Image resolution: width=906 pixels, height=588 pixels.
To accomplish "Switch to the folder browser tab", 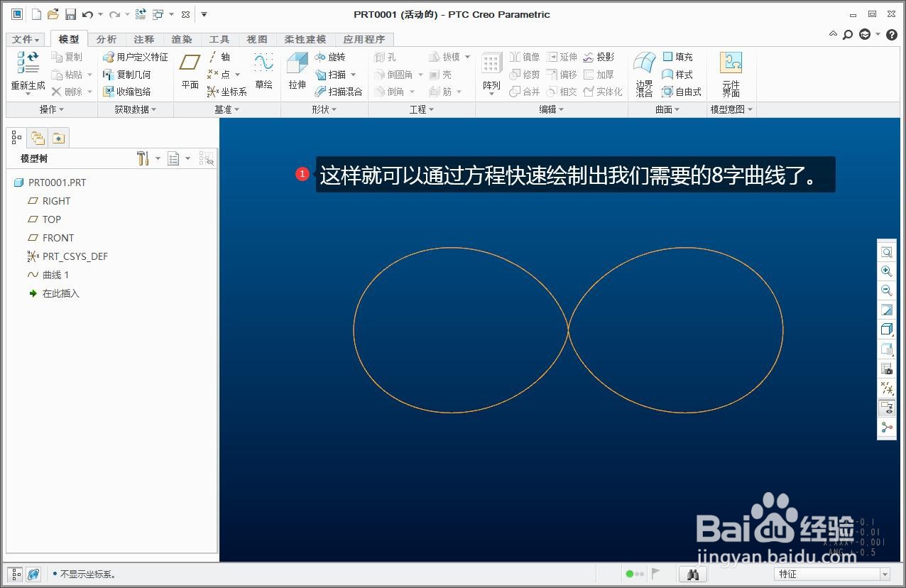I will tap(38, 138).
